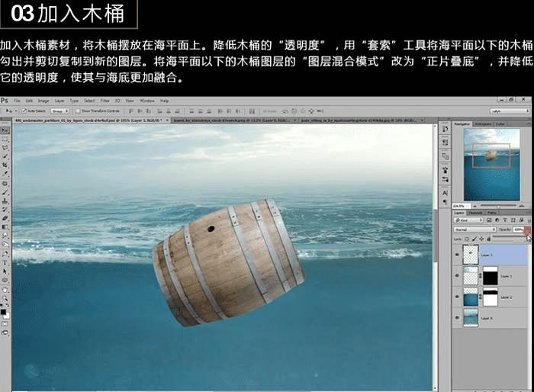The height and width of the screenshot is (392, 534).
Task: Click the Screen Mode icon at the toolbox bottom
Action: click(5, 333)
